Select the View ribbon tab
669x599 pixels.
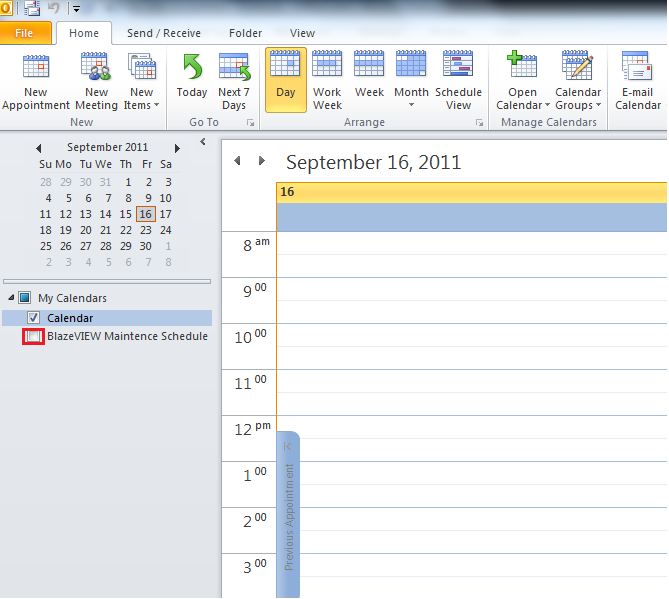point(302,33)
